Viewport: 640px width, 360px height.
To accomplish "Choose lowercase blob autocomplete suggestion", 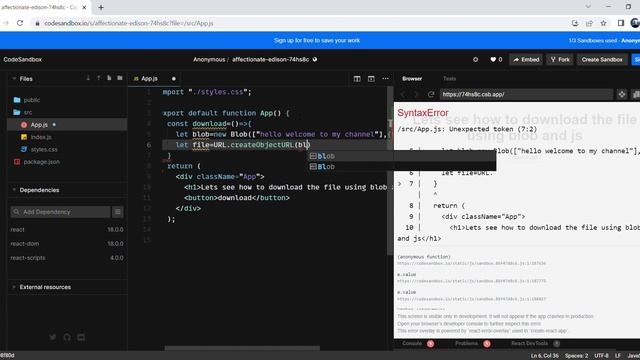I will coord(402,156).
